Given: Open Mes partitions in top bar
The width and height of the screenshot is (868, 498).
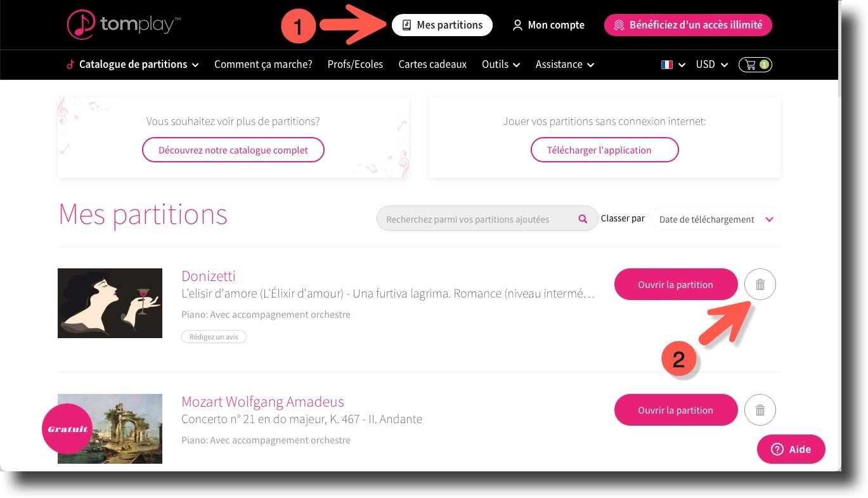Looking at the screenshot, I should pos(442,25).
